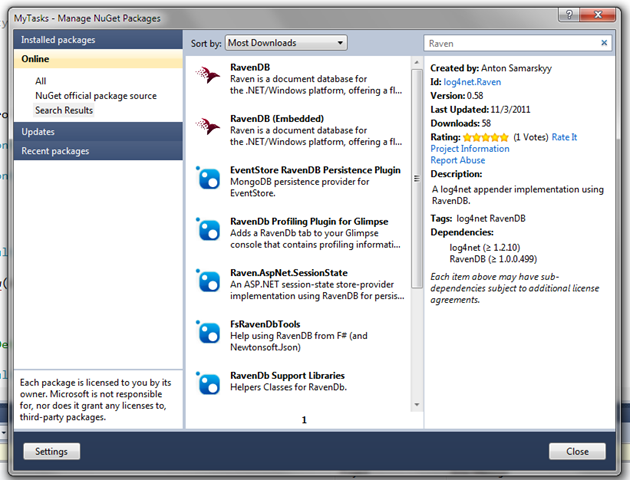Expand the Online section
630x480 pixels.
(x=98, y=59)
